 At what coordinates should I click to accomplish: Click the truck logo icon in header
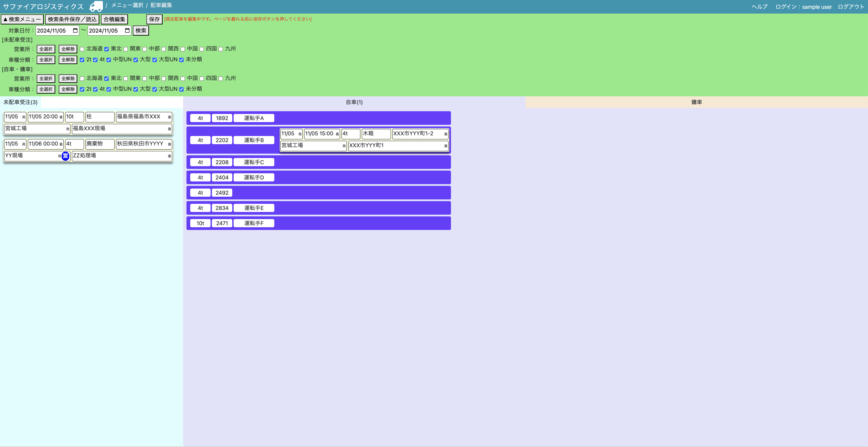pos(96,6)
